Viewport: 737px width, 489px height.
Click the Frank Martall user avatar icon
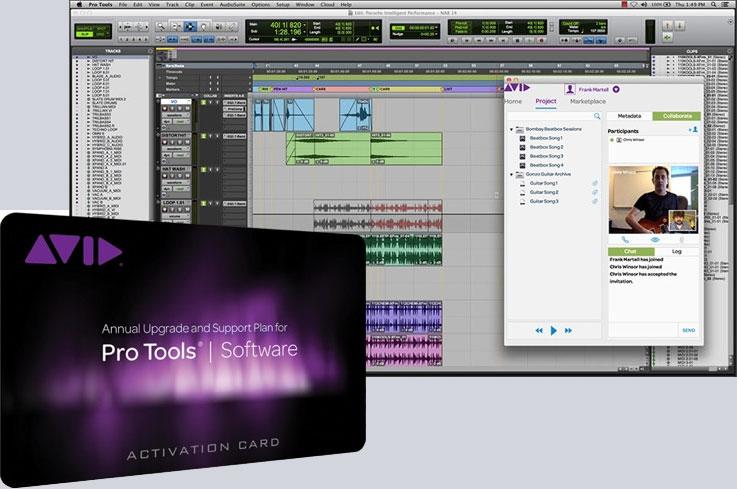[570, 89]
